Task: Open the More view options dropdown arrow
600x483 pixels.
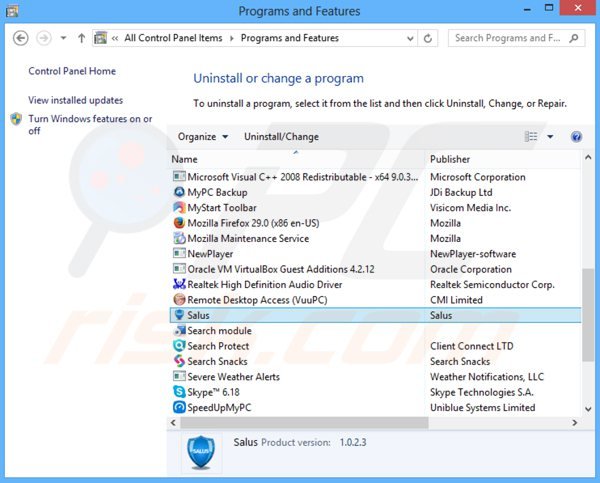Action: coord(550,137)
